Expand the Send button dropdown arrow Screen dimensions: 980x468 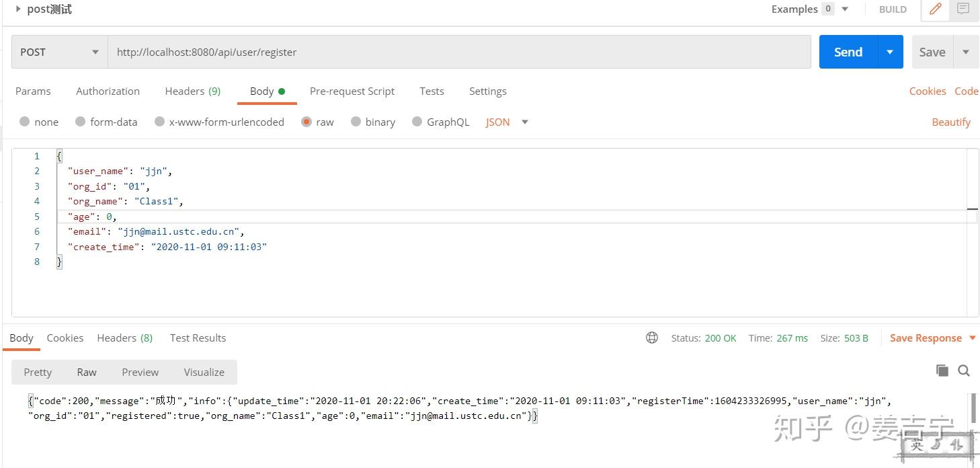[x=890, y=52]
